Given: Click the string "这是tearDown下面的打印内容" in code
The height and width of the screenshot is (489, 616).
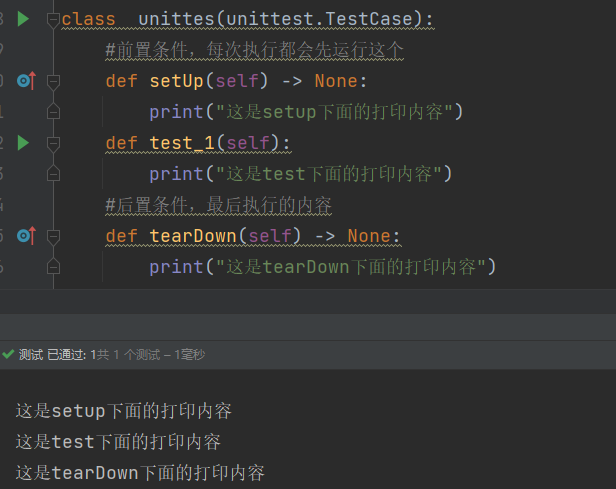Looking at the screenshot, I should coord(351,267).
